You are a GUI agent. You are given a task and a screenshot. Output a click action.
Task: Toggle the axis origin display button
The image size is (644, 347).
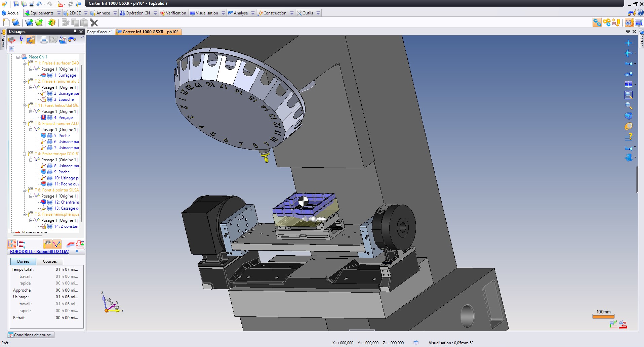[x=57, y=244]
